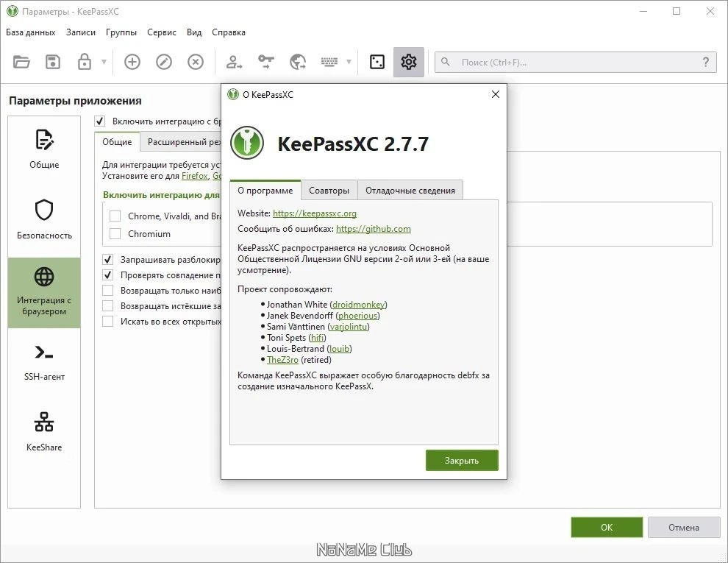Click the search magnifier icon
Image resolution: width=728 pixels, height=563 pixels.
click(445, 62)
